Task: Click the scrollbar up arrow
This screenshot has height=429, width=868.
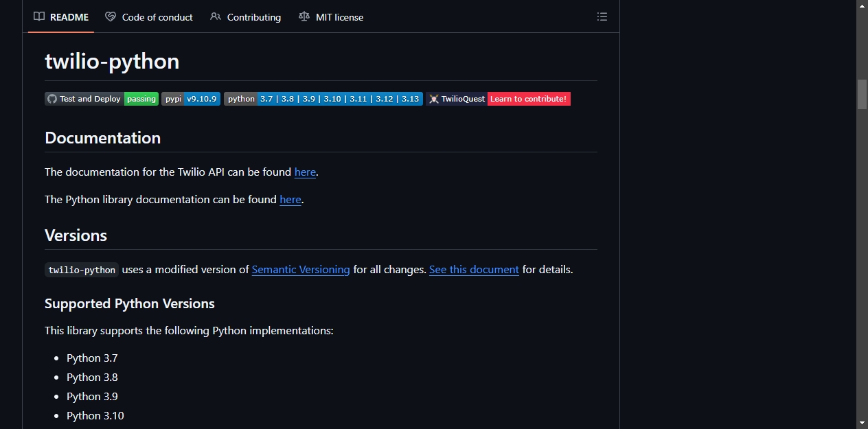Action: tap(862, 5)
